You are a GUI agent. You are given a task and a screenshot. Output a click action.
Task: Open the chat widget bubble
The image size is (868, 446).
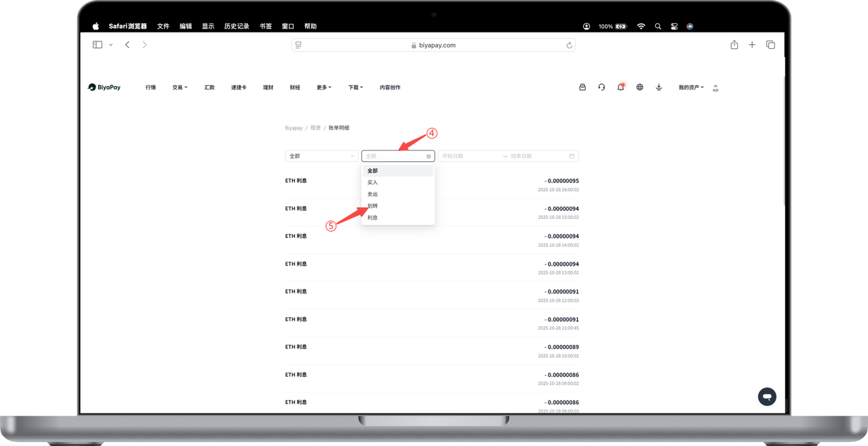tap(767, 397)
